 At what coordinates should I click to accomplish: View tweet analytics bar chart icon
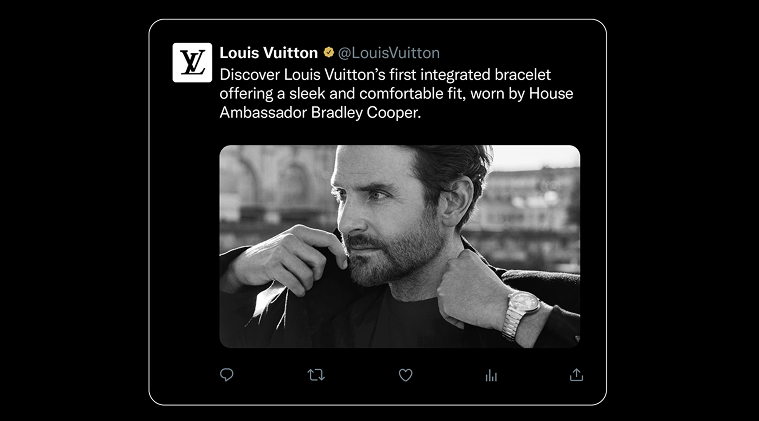pyautogui.click(x=491, y=375)
